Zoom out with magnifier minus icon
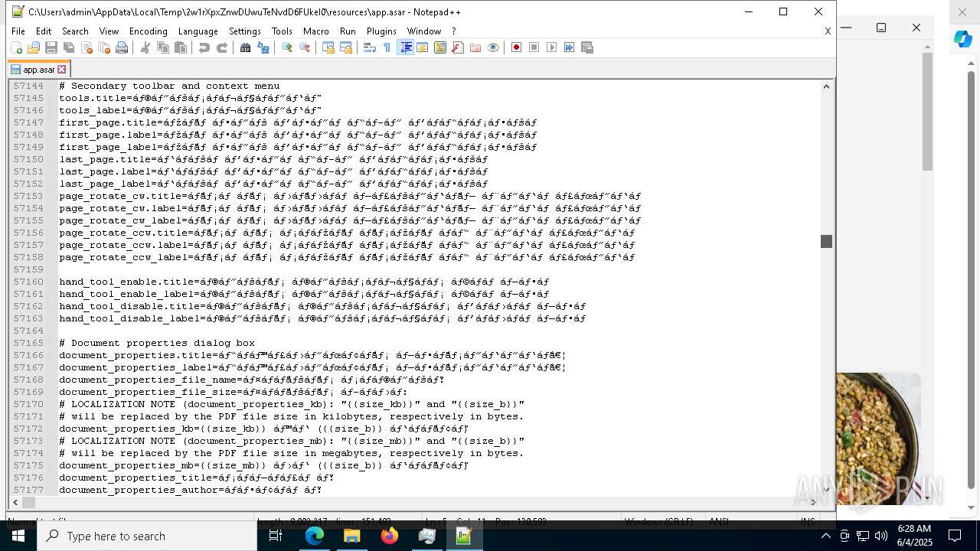 click(305, 47)
